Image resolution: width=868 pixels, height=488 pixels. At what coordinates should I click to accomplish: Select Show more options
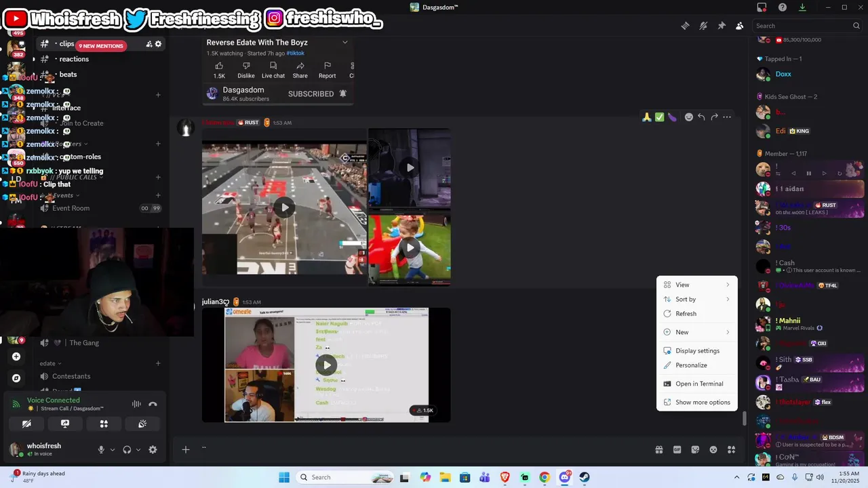click(x=697, y=402)
